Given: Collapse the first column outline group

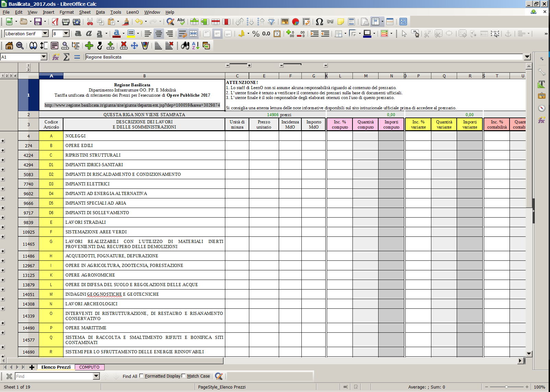Looking at the screenshot, I should coord(228,65).
